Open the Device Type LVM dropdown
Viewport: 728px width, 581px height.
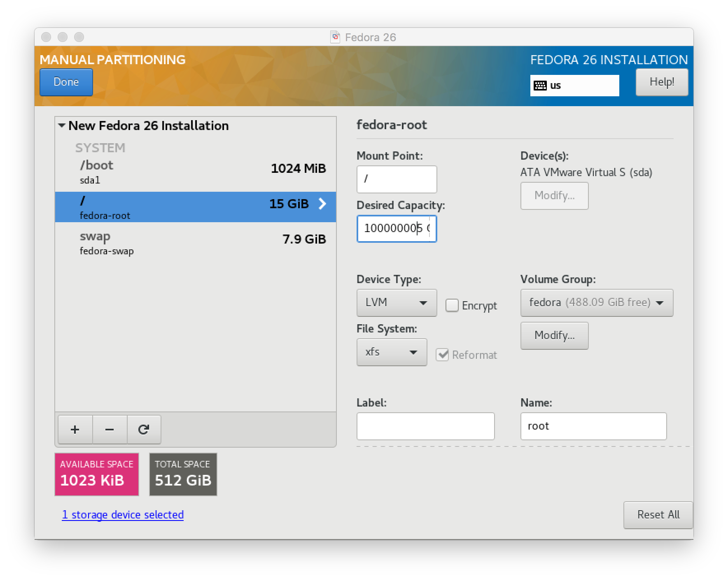[397, 303]
